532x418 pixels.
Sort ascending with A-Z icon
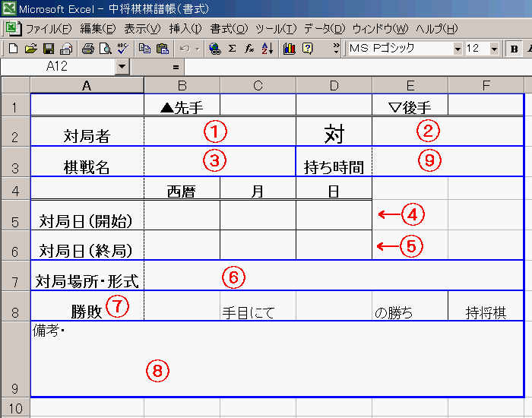click(x=268, y=49)
